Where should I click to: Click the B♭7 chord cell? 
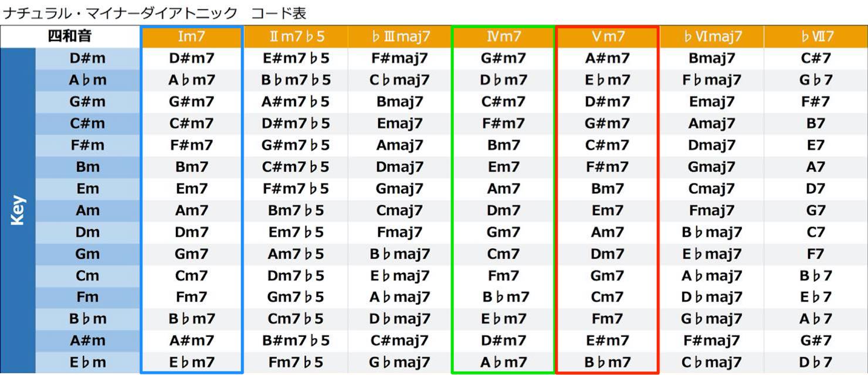point(816,275)
